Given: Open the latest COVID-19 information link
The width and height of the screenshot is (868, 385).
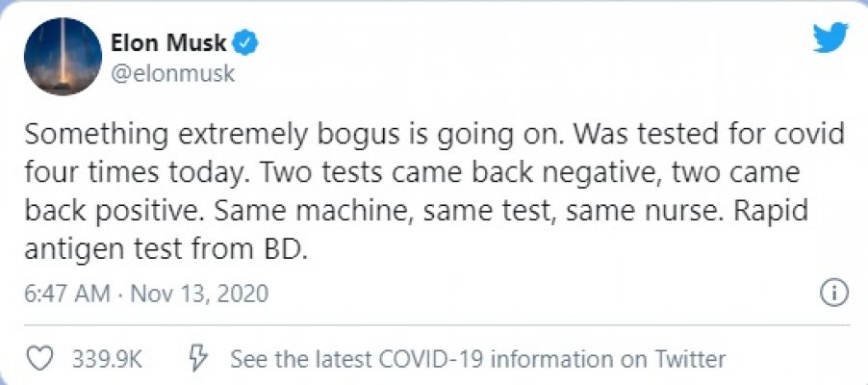Looking at the screenshot, I should (x=477, y=359).
